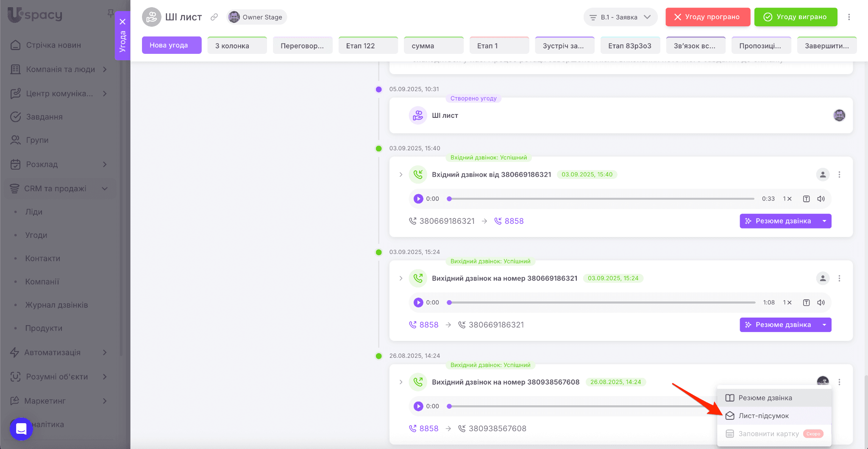The width and height of the screenshot is (868, 449).
Task: Open more options for incoming call from 380669186321
Action: pos(839,175)
